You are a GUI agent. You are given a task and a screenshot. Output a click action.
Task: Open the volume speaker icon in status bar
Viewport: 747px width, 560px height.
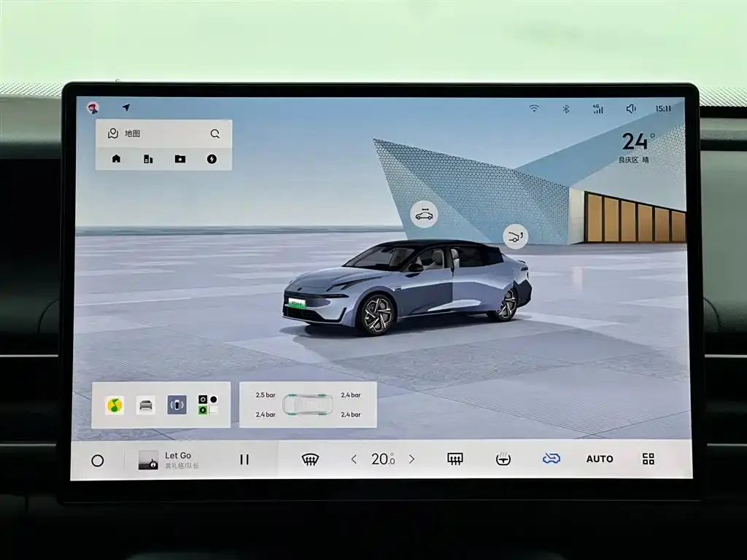pyautogui.click(x=631, y=109)
